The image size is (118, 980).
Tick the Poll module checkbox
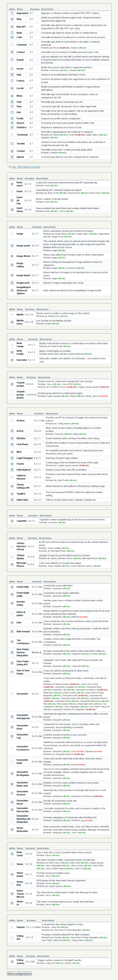tap(12, 113)
